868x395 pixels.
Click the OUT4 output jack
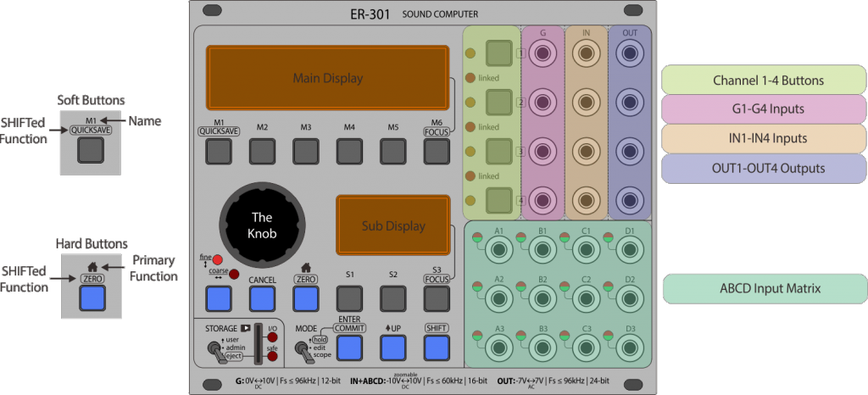tap(630, 202)
